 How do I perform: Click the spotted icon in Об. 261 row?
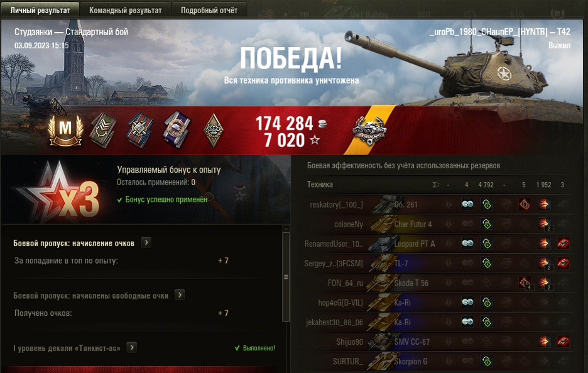[467, 204]
